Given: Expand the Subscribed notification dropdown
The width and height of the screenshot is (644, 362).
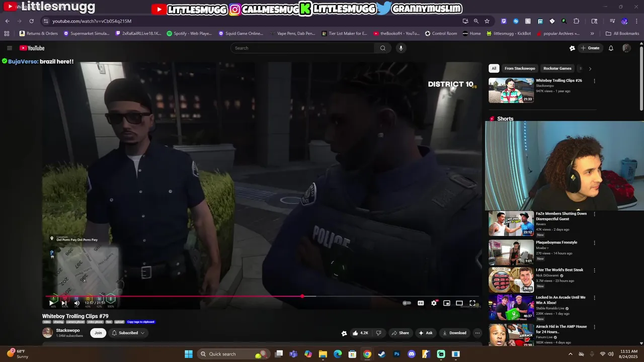Looking at the screenshot, I should pos(128,333).
